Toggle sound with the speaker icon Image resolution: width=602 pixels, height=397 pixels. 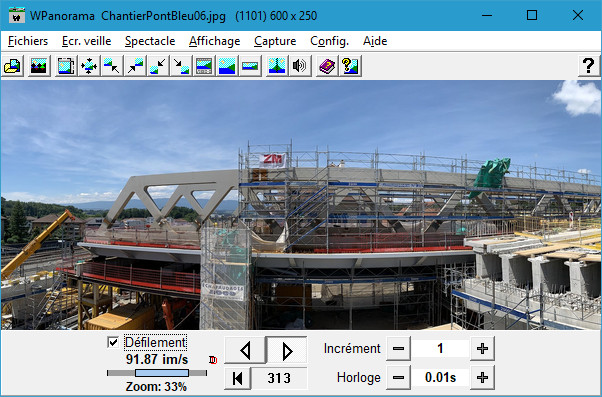300,66
